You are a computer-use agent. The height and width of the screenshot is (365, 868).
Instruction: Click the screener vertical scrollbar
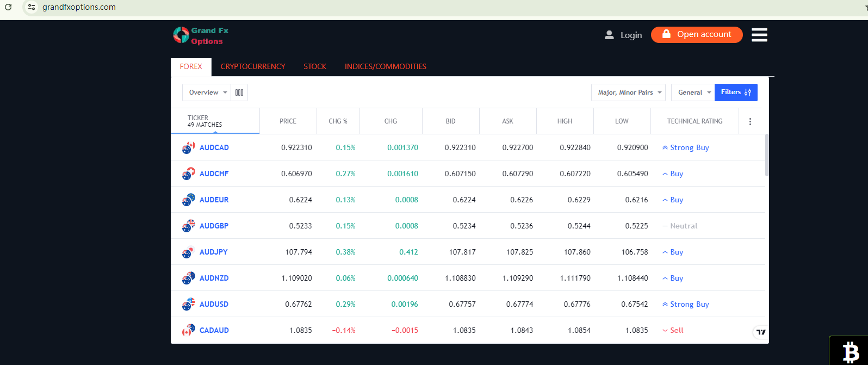pos(767,156)
